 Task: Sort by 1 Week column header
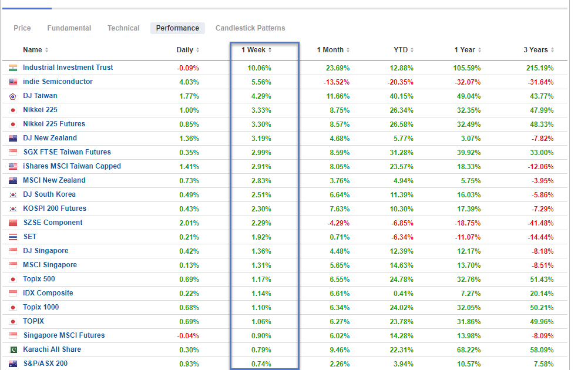[257, 50]
